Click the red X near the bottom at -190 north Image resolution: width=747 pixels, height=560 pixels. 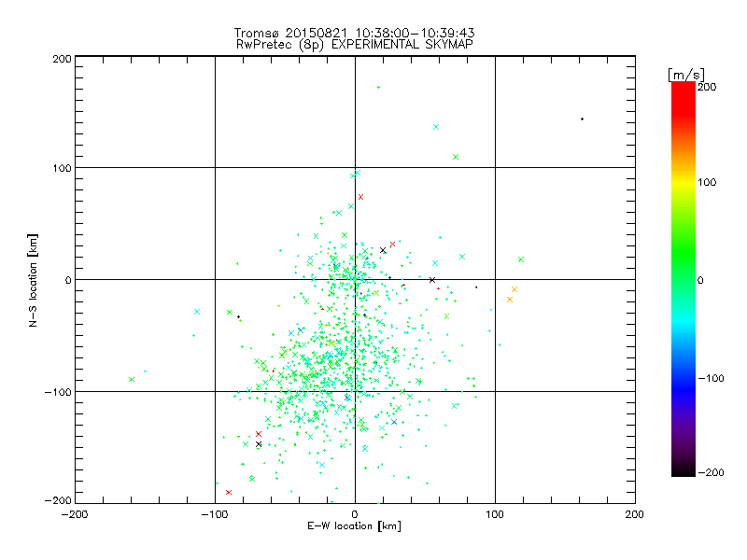pyautogui.click(x=228, y=492)
